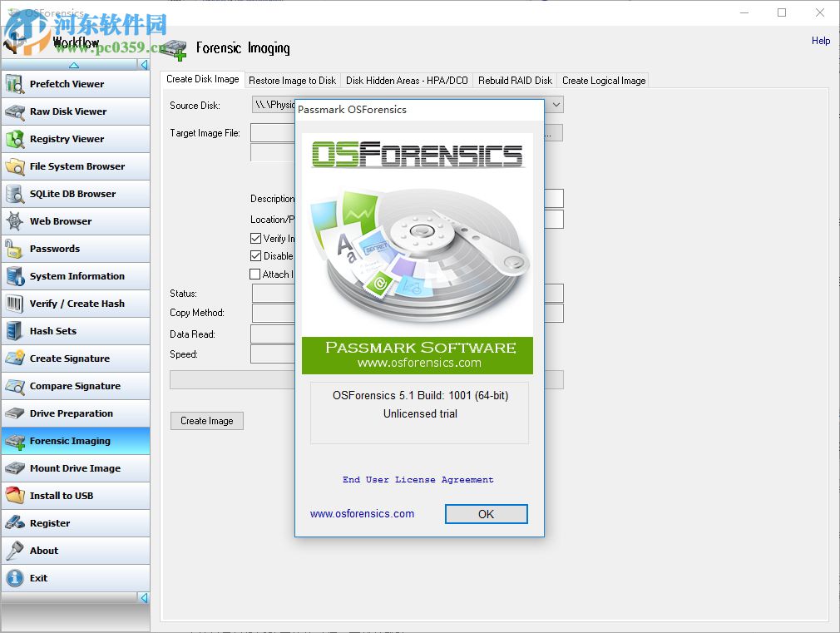Switch to the Rebuild RAID Disk tab

point(516,80)
